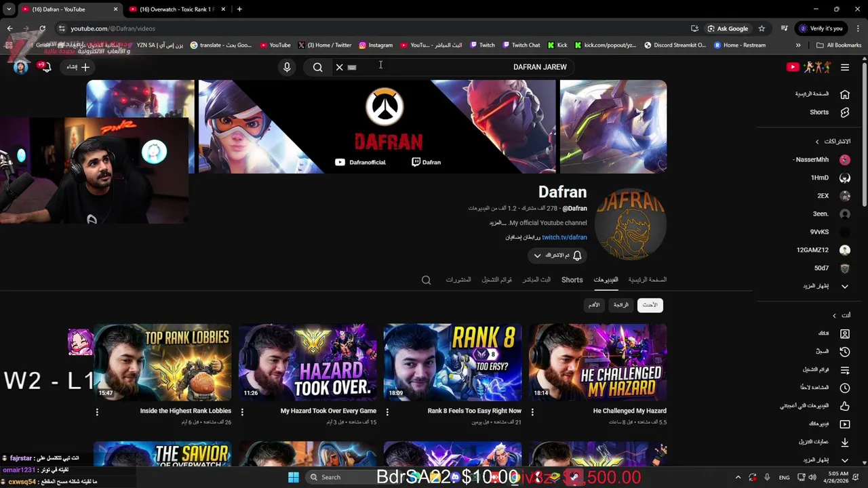Image resolution: width=868 pixels, height=488 pixels.
Task: Switch to the channel Home tab
Action: tap(647, 279)
